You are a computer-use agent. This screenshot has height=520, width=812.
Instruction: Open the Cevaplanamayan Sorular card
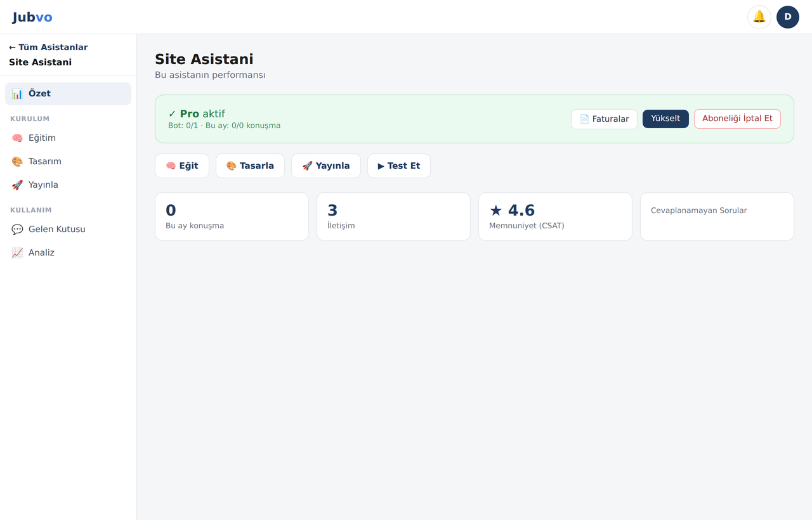tap(717, 217)
